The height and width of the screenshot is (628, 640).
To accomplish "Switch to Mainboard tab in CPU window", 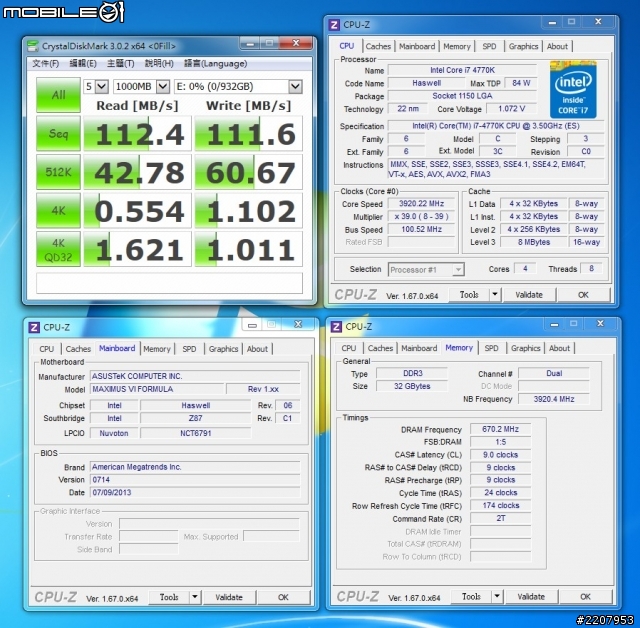I will tap(417, 47).
